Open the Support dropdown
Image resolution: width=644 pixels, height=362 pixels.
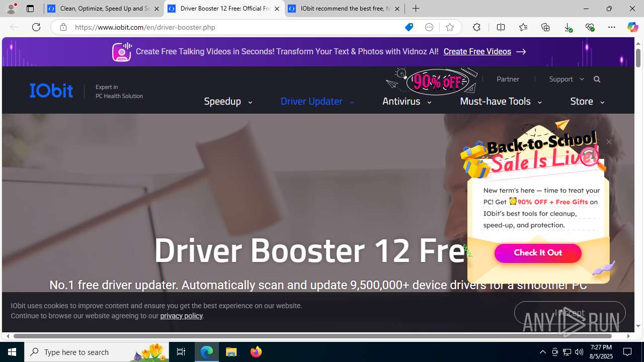566,79
